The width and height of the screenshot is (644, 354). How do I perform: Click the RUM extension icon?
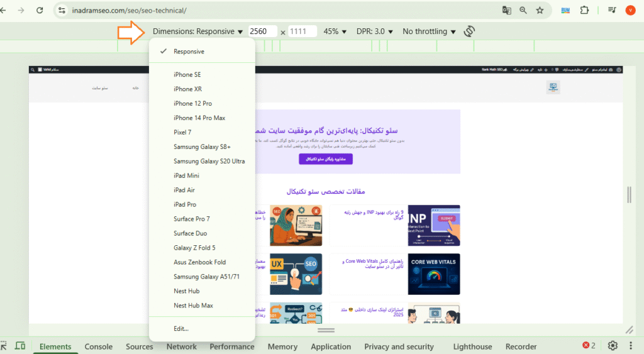(x=565, y=10)
